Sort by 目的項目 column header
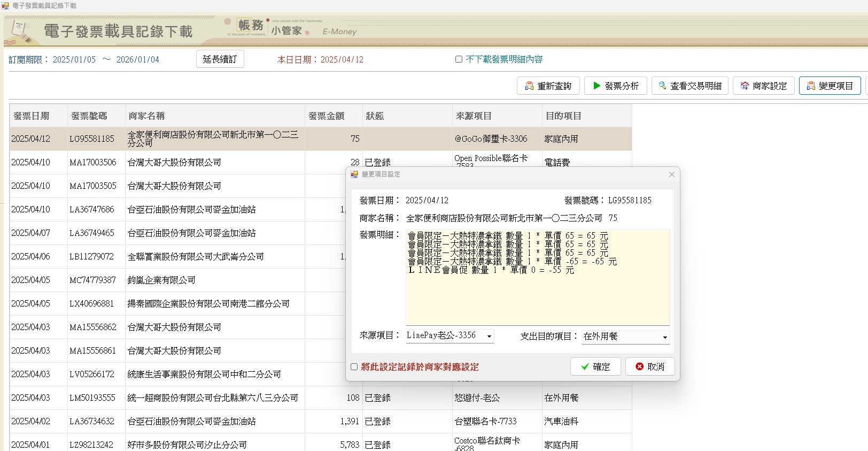This screenshot has height=451, width=868. [x=587, y=116]
